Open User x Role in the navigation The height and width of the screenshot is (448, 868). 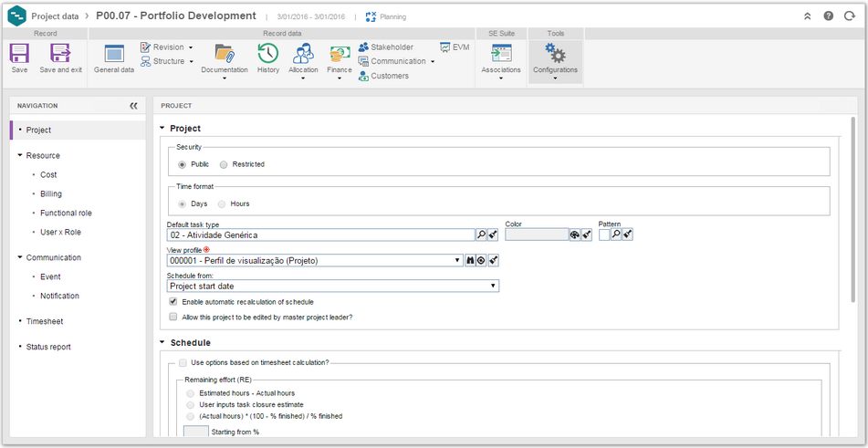click(x=60, y=233)
